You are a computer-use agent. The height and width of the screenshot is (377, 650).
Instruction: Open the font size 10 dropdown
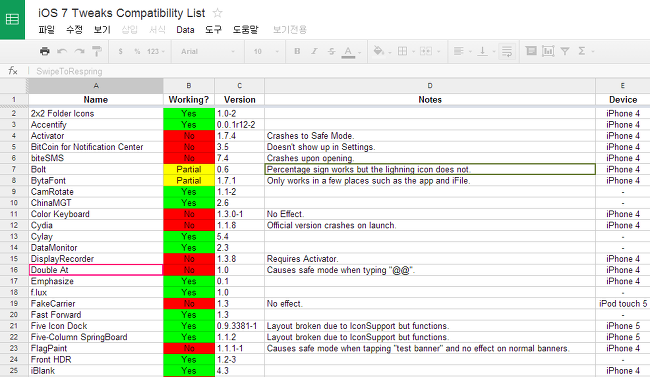(266, 51)
